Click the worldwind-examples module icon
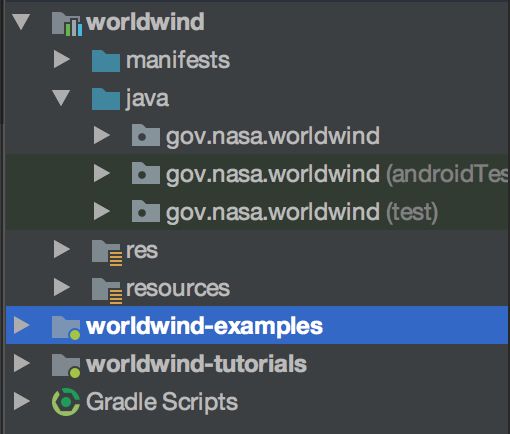 tap(66, 328)
